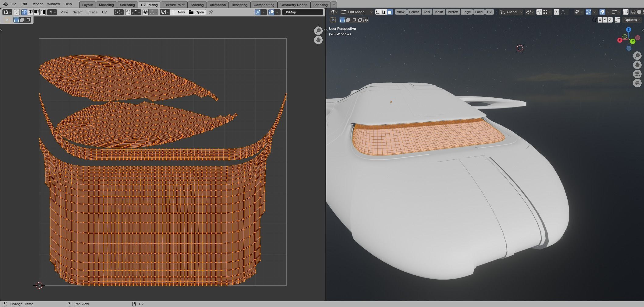This screenshot has height=307, width=644.
Task: Open the Global transform orientation dropdown
Action: tap(512, 12)
